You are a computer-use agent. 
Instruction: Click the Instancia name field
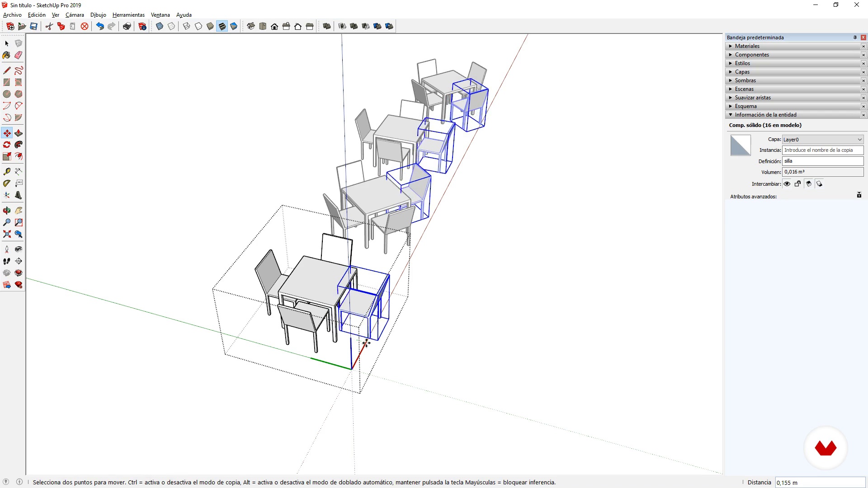pos(823,150)
